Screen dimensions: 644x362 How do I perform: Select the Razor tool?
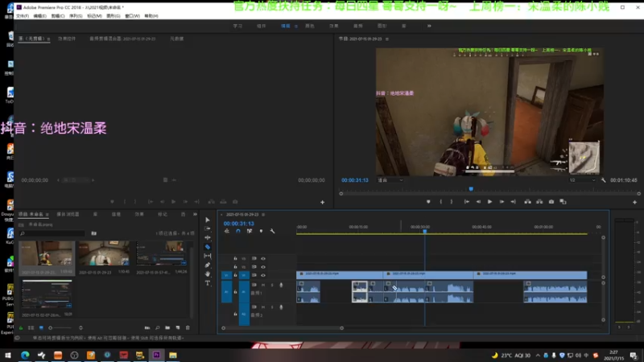208,247
